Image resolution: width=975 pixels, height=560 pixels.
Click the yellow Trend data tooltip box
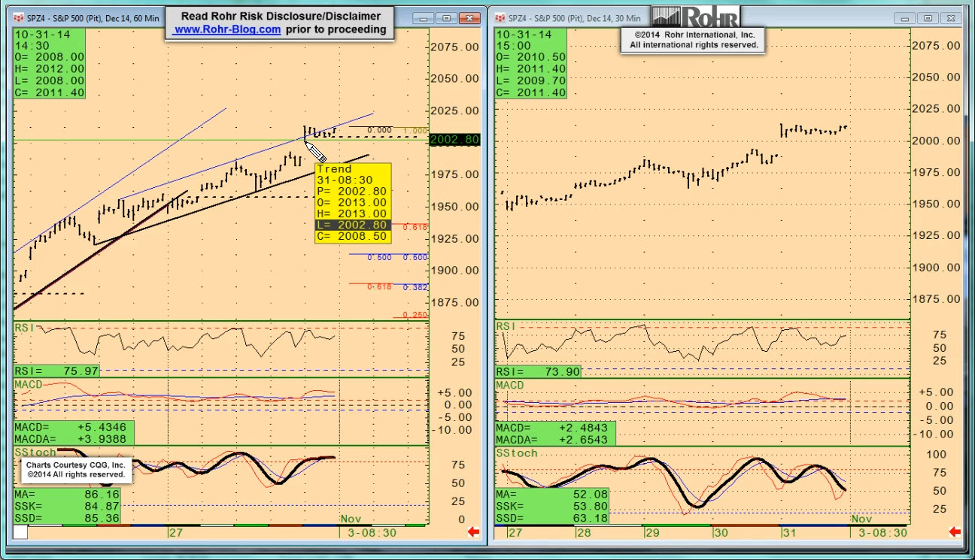coord(352,203)
